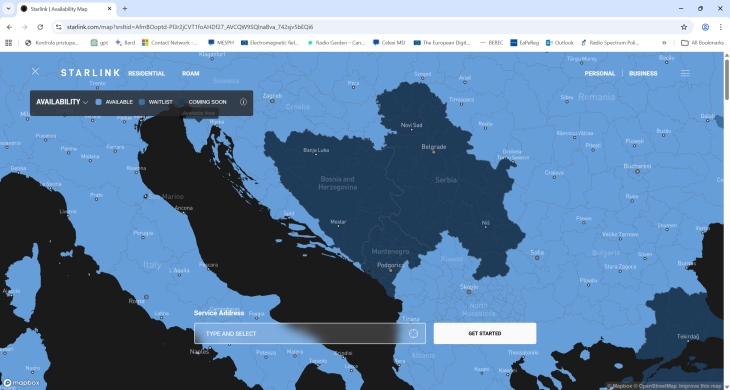Open the Chrome apps grid icon
The height and width of the screenshot is (390, 730).
(x=8, y=42)
